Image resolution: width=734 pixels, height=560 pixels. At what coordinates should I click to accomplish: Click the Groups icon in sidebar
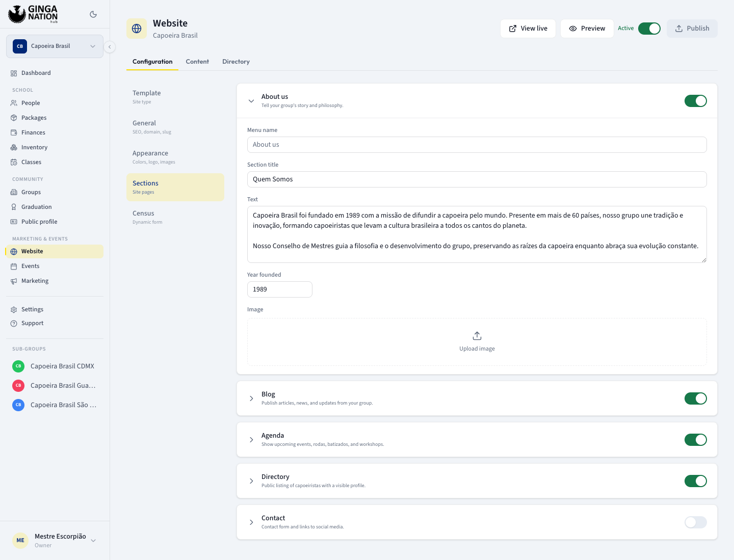click(14, 193)
